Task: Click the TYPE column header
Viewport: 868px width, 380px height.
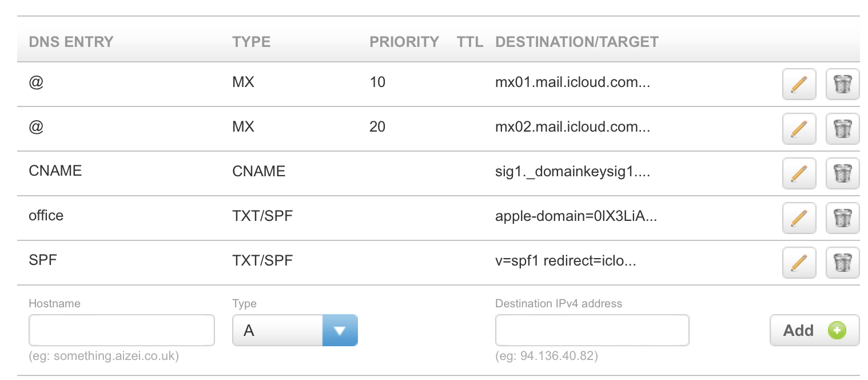Action: tap(251, 42)
